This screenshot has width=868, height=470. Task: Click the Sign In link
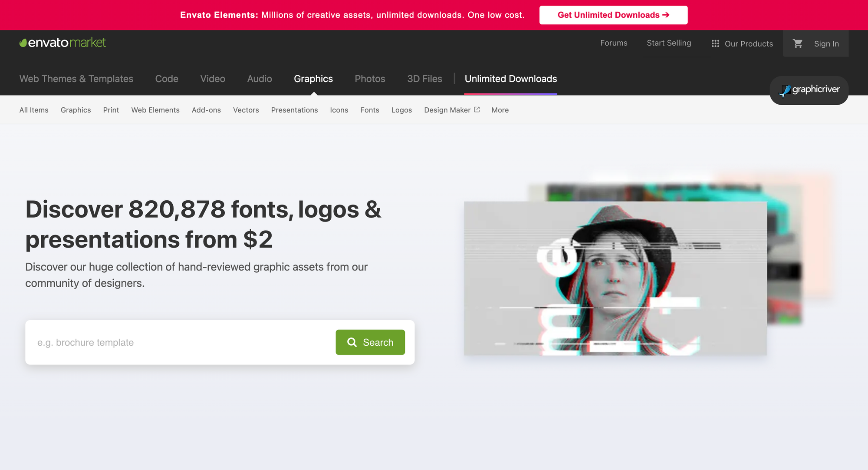coord(826,43)
